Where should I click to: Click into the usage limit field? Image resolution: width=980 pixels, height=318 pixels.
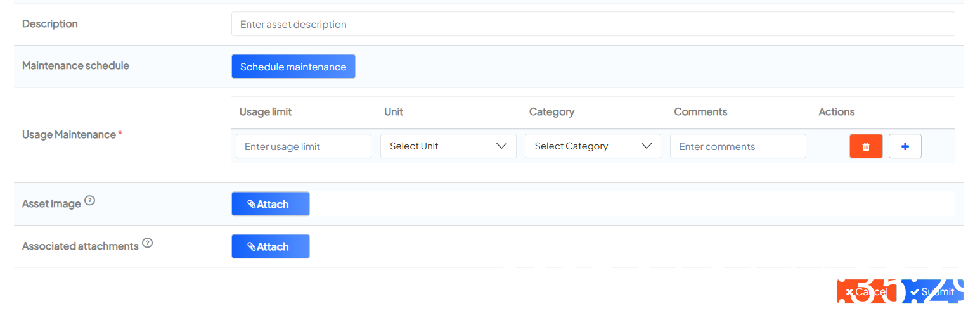coord(304,146)
